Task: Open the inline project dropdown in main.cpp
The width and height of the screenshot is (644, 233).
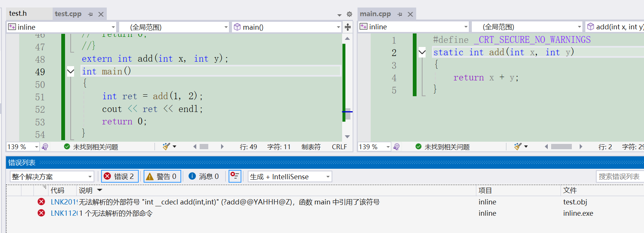Action: pos(414,27)
